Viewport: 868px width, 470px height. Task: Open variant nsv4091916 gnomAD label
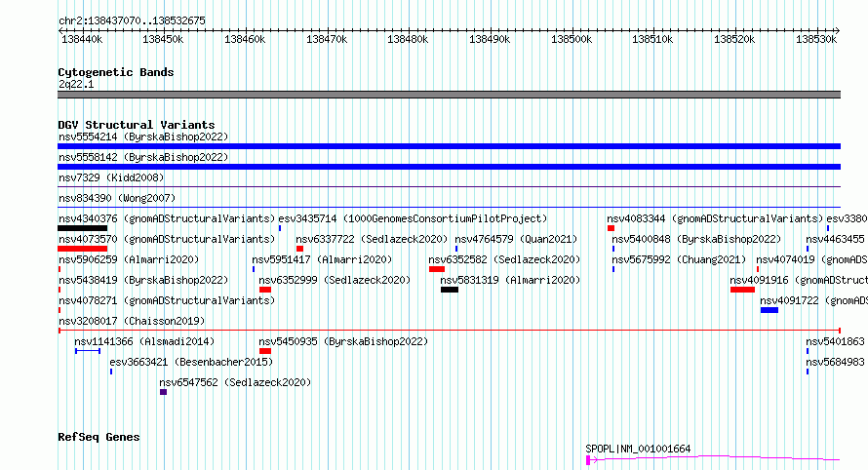tap(798, 280)
